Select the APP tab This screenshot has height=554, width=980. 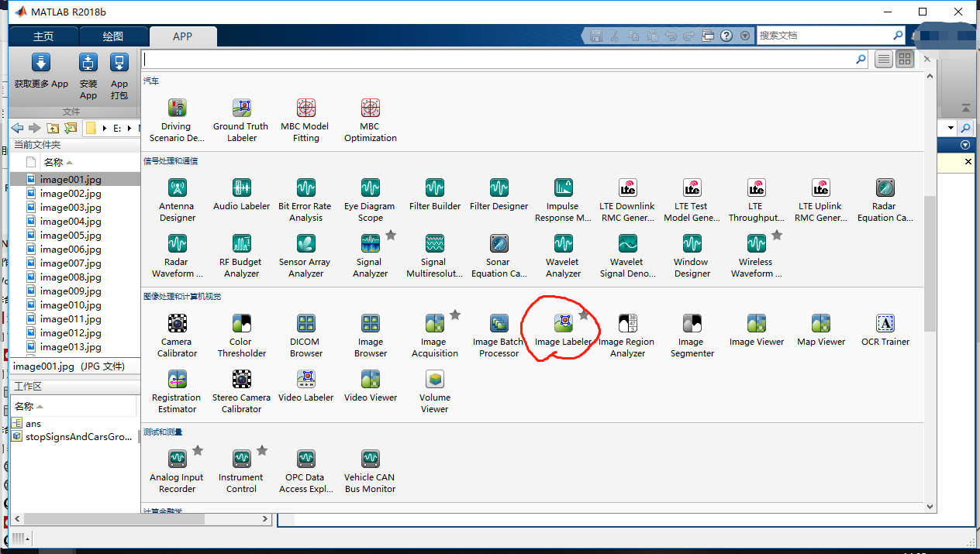pyautogui.click(x=183, y=36)
